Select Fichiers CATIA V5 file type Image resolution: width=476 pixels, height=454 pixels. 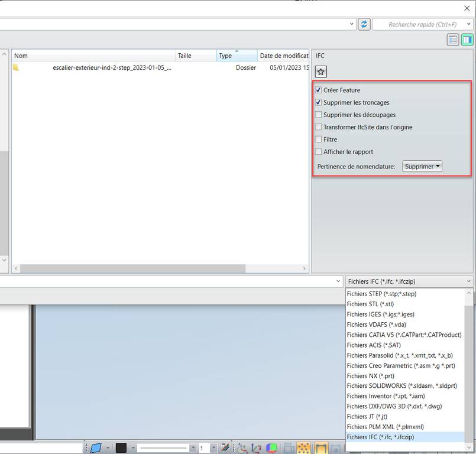tap(405, 335)
